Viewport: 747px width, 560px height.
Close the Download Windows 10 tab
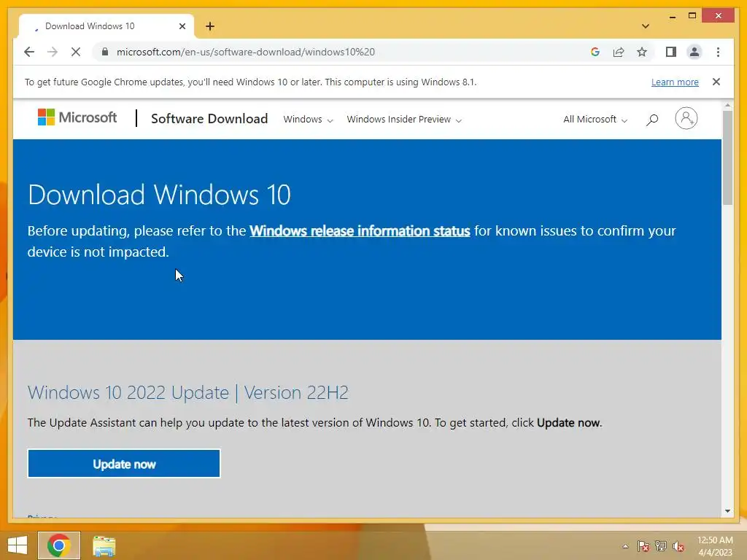[x=182, y=26]
